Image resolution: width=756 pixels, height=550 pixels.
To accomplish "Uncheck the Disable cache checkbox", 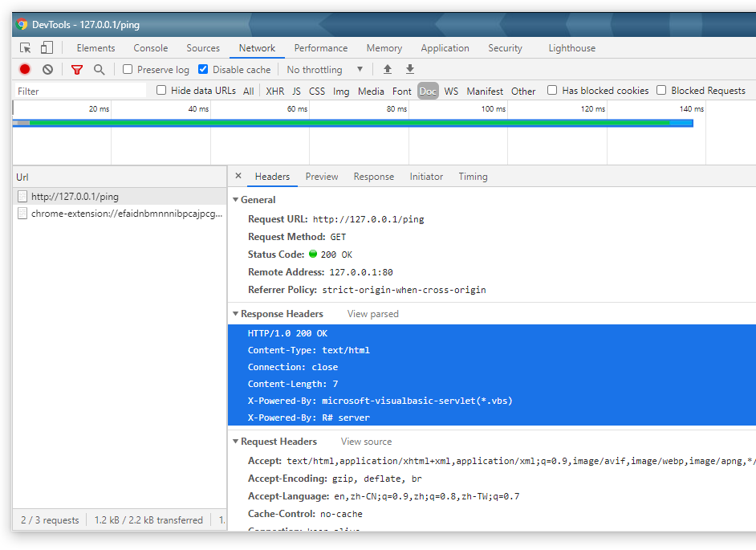I will point(203,70).
